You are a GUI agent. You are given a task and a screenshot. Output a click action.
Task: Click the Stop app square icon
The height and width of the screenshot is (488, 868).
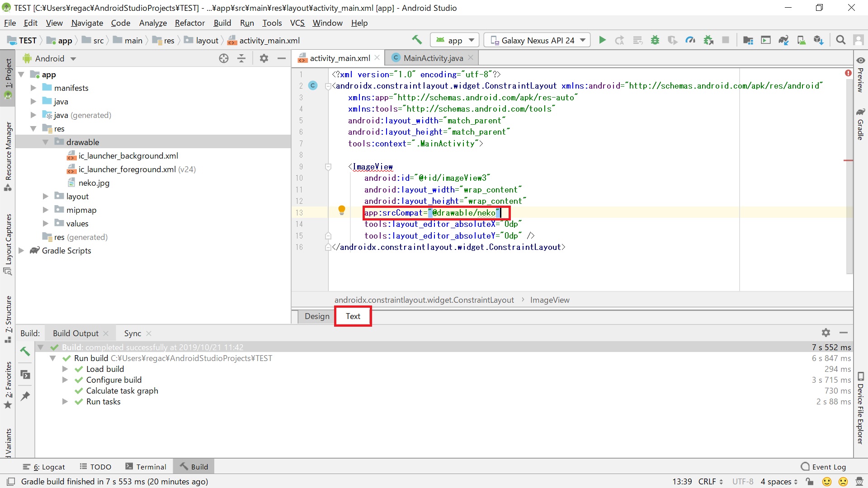[726, 40]
